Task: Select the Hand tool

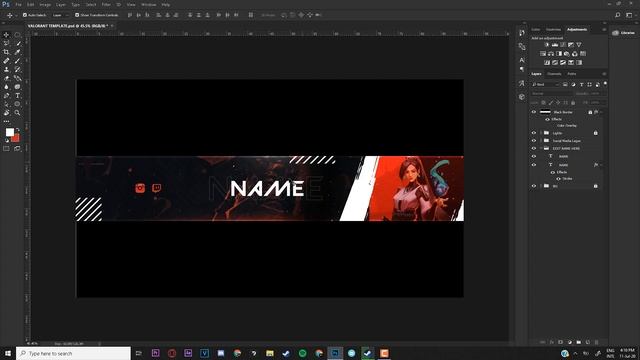Action: point(7,113)
